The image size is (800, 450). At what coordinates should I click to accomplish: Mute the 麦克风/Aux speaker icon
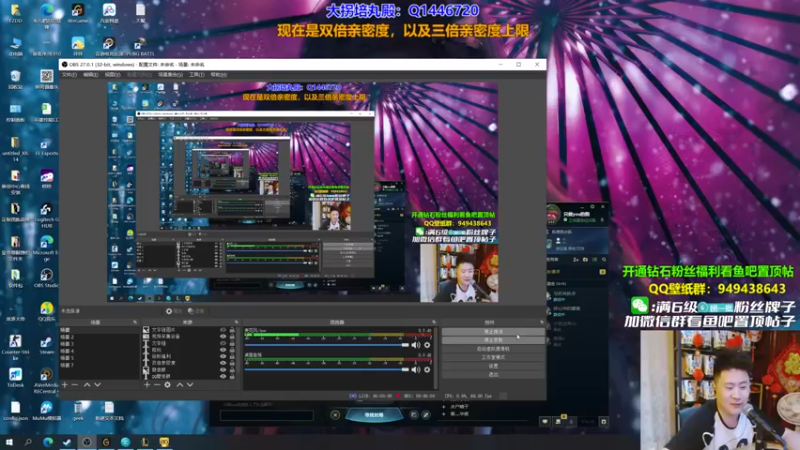[x=416, y=345]
